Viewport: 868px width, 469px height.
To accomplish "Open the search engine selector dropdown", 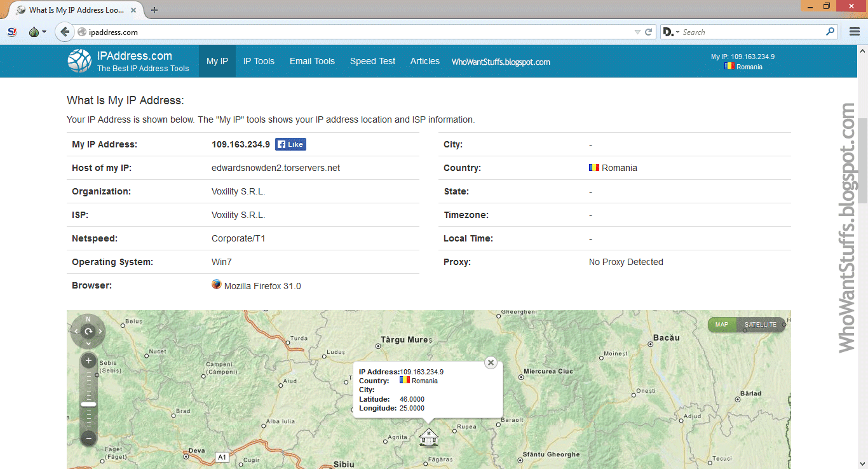I will click(671, 32).
